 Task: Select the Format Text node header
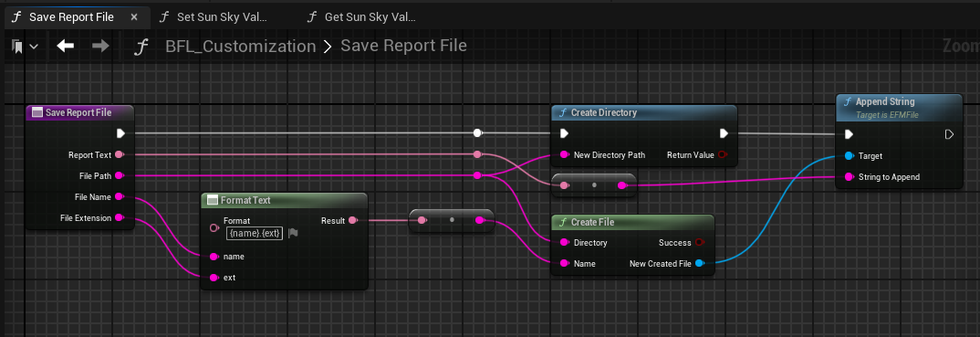[285, 200]
